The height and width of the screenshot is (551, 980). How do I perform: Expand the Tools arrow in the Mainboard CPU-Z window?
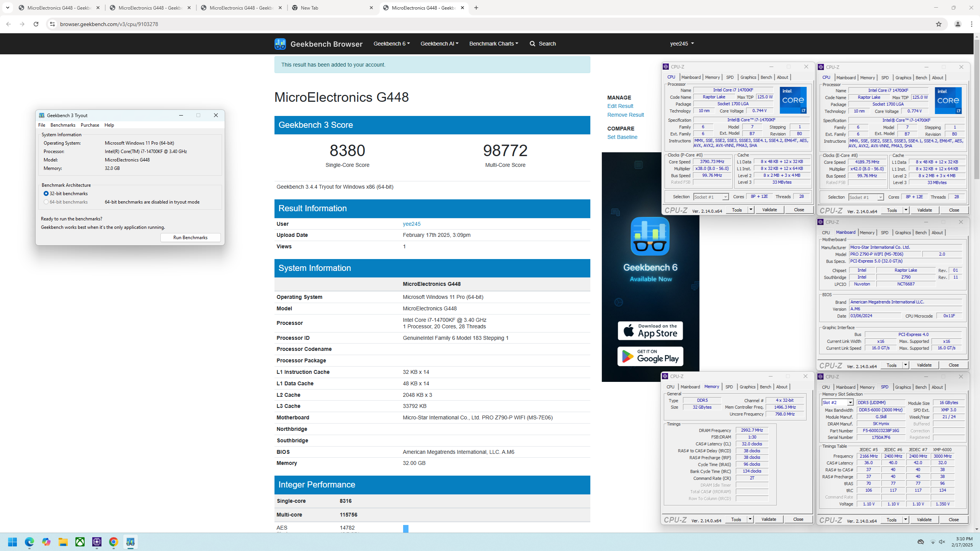(905, 365)
